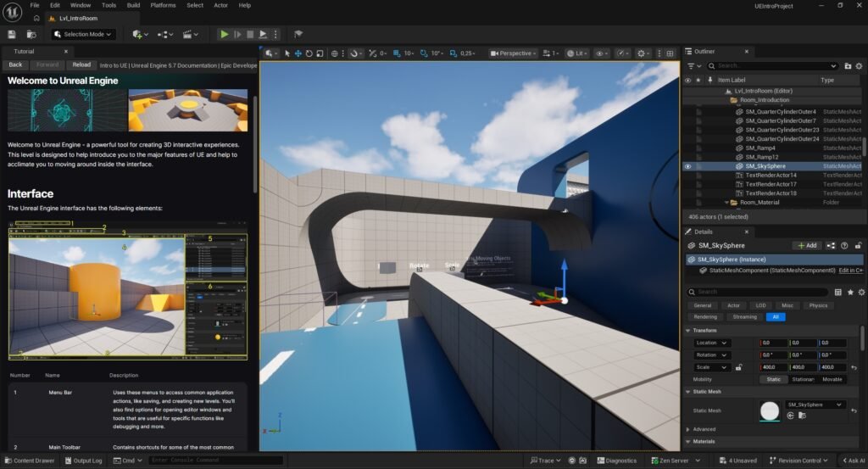Open the Selection Mode dropdown

pos(84,34)
